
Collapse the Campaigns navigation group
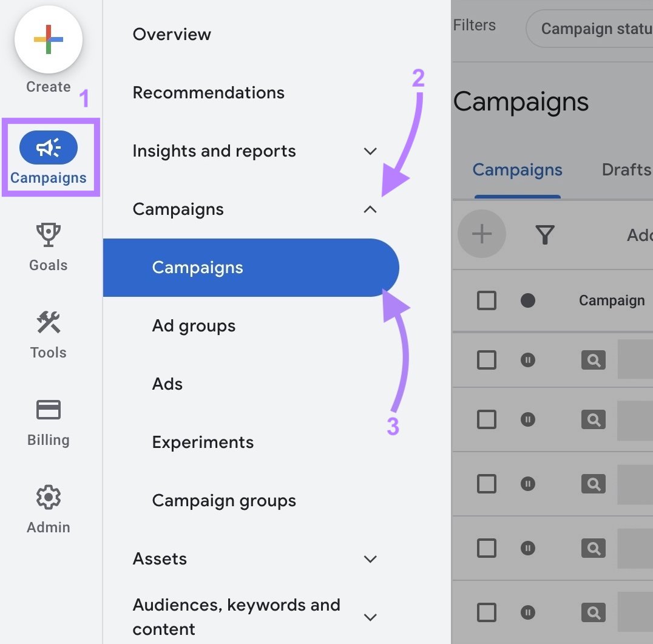tap(370, 209)
